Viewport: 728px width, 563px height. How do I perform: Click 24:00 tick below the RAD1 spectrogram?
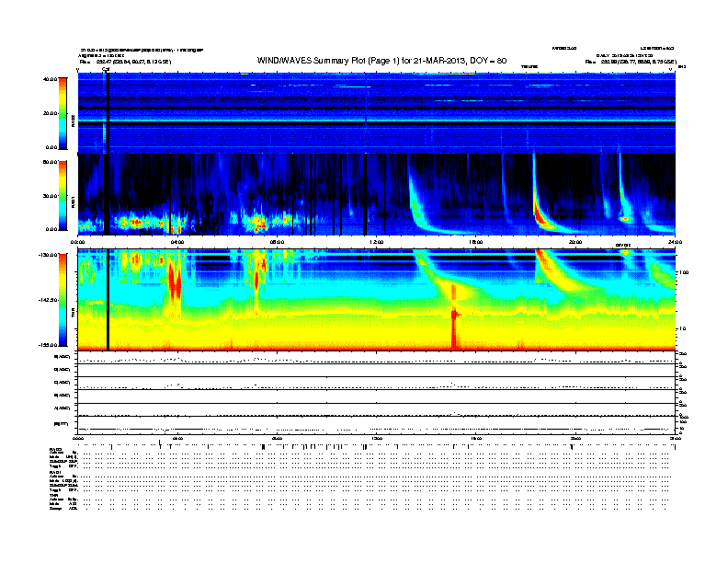675,242
